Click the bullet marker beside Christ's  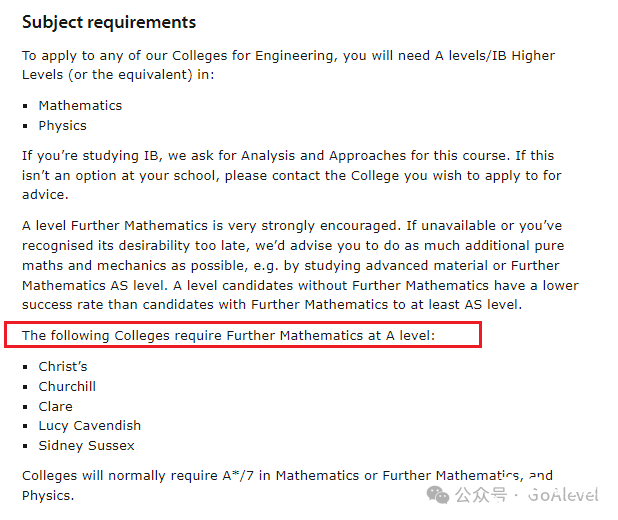pyautogui.click(x=25, y=367)
